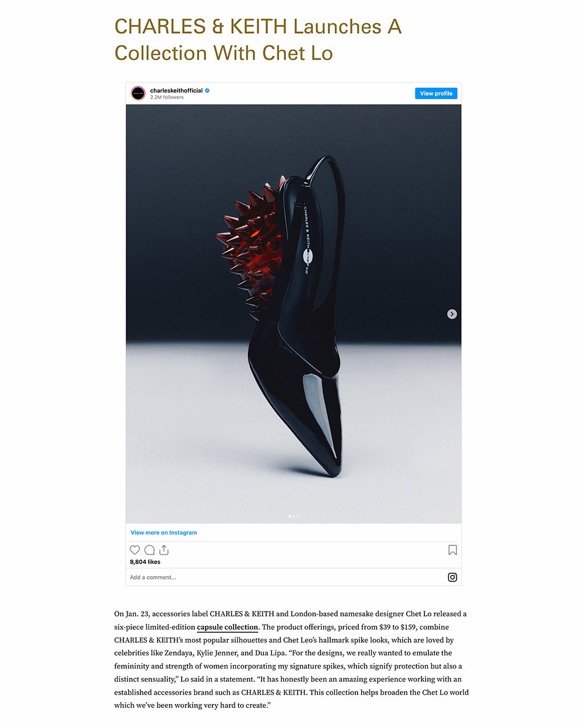Click the 8,804 likes count

click(x=145, y=562)
